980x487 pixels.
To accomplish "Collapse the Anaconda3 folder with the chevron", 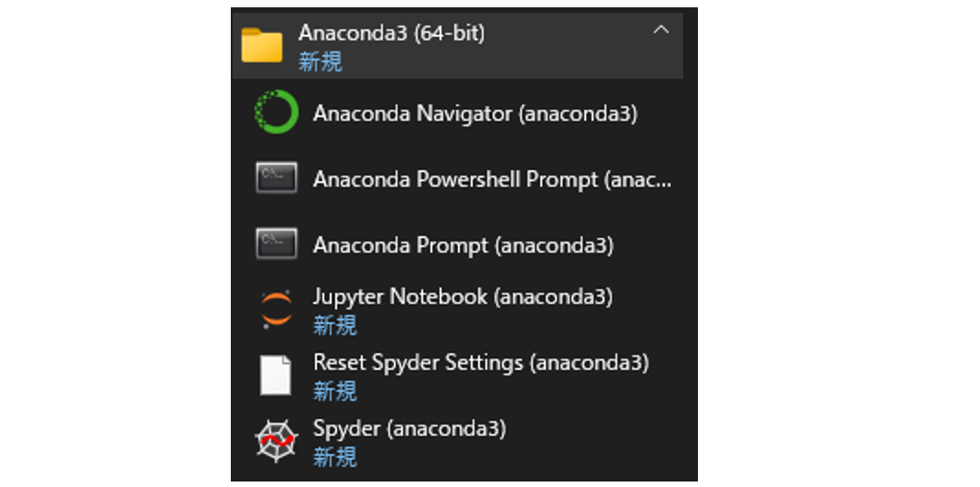I will (x=660, y=30).
